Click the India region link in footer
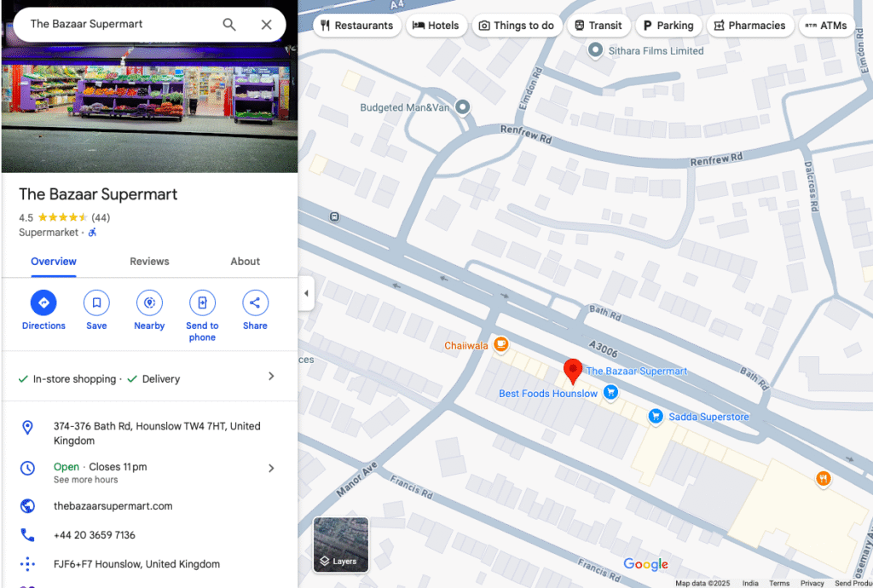The height and width of the screenshot is (588, 873). pos(750,583)
